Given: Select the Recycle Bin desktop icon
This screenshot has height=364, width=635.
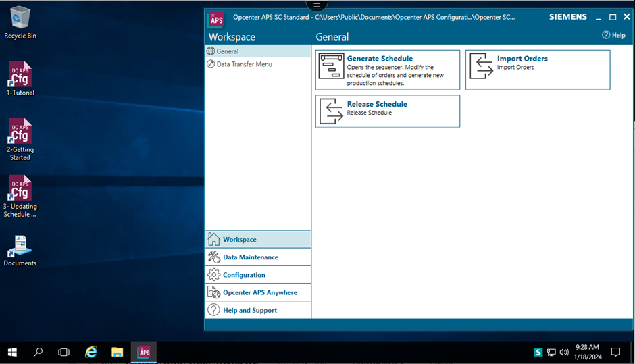Looking at the screenshot, I should 20,20.
